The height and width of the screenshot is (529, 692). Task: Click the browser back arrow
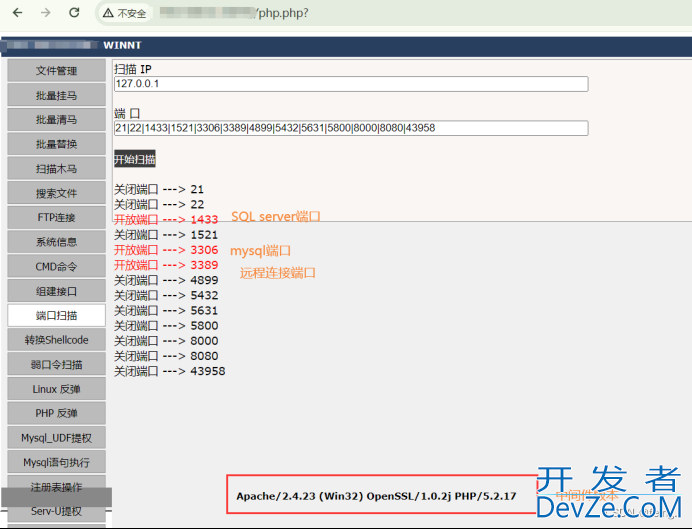point(17,13)
